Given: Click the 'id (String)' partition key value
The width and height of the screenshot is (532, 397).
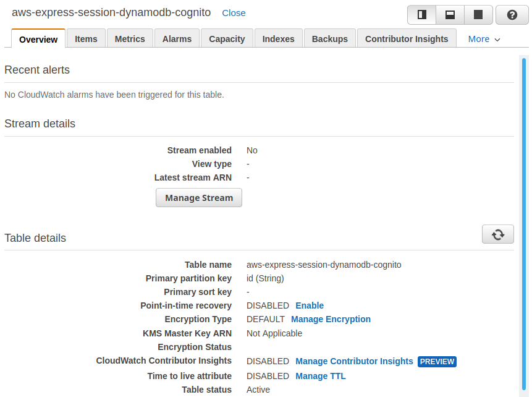Looking at the screenshot, I should coord(265,278).
